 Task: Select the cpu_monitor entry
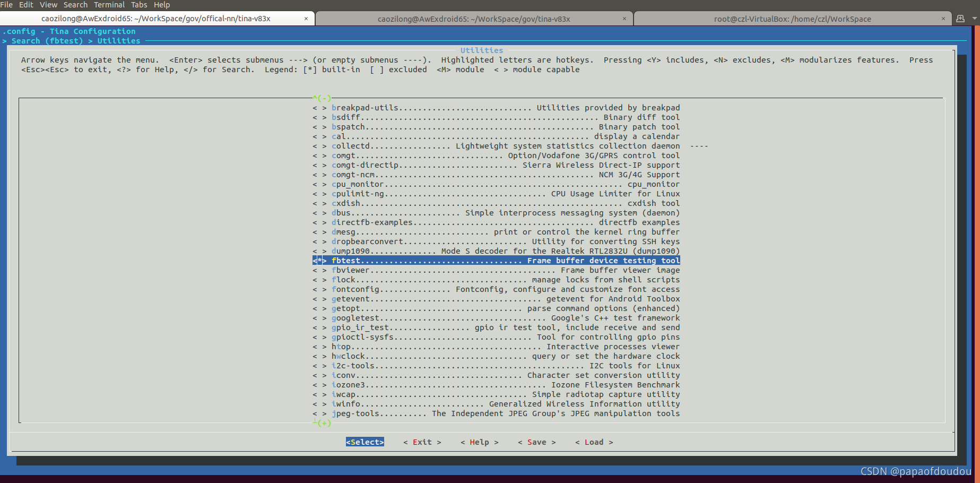(496, 184)
